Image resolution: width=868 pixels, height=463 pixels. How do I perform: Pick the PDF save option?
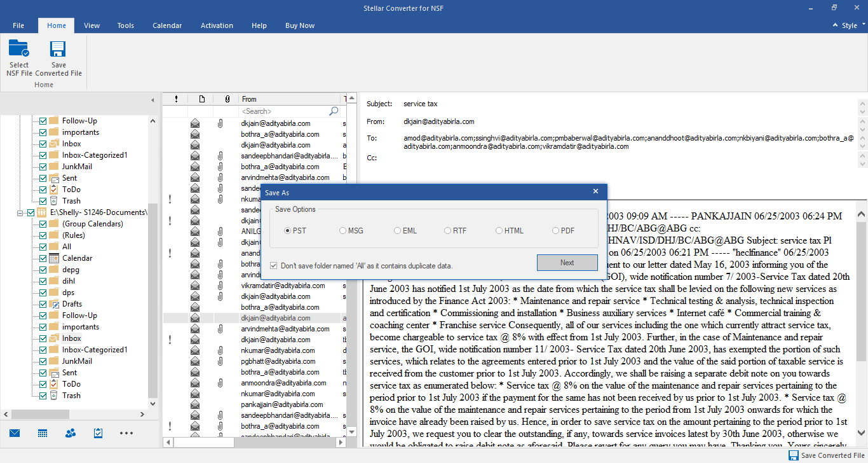(x=564, y=231)
